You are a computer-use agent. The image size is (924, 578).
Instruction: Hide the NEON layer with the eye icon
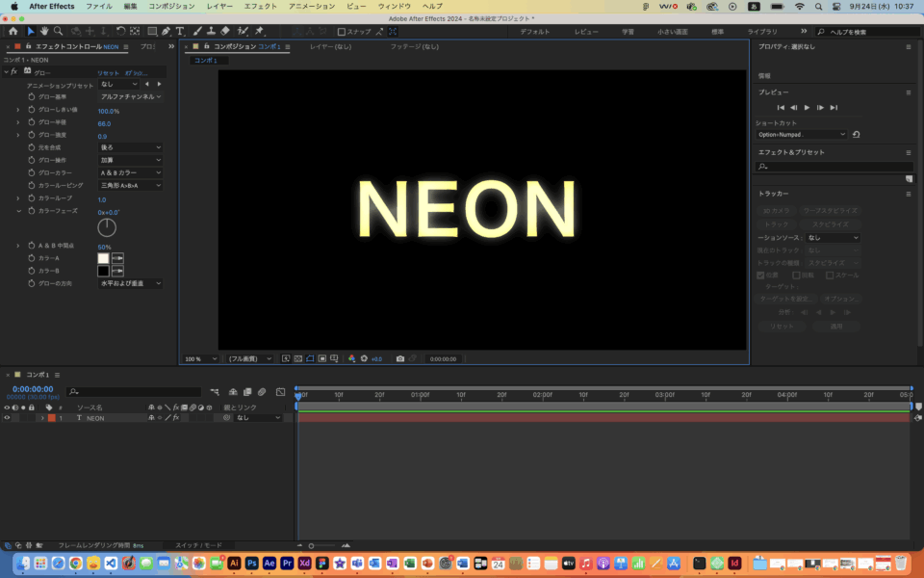click(7, 418)
